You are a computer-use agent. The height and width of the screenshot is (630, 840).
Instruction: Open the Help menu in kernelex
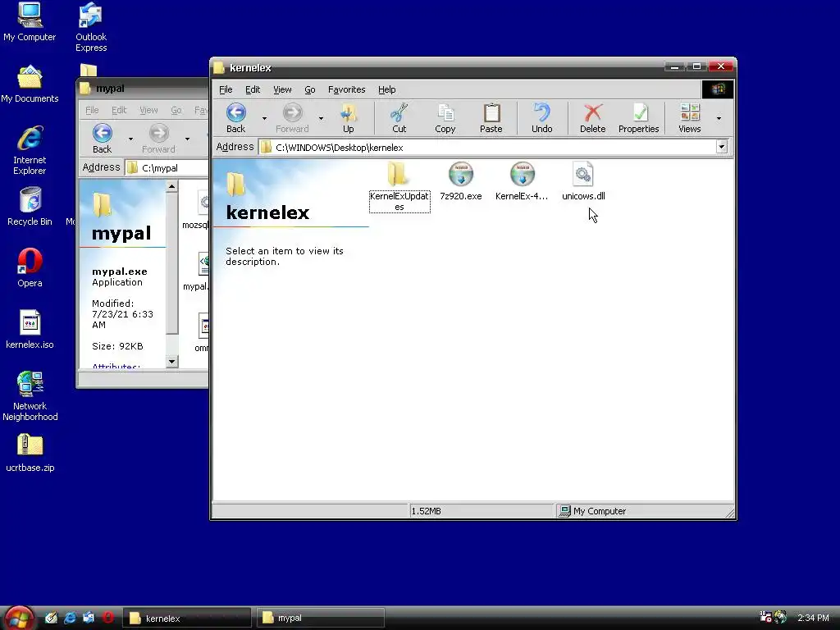tap(387, 89)
